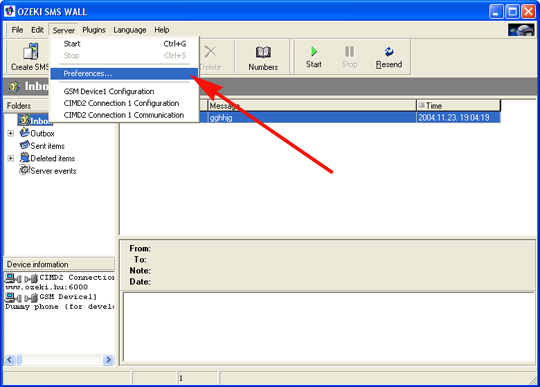Image resolution: width=540 pixels, height=387 pixels.
Task: Click the Server events gear icon
Action: tap(24, 170)
